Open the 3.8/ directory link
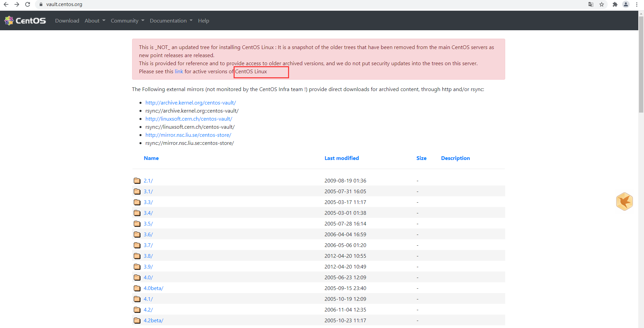644x328 pixels. [x=148, y=256]
